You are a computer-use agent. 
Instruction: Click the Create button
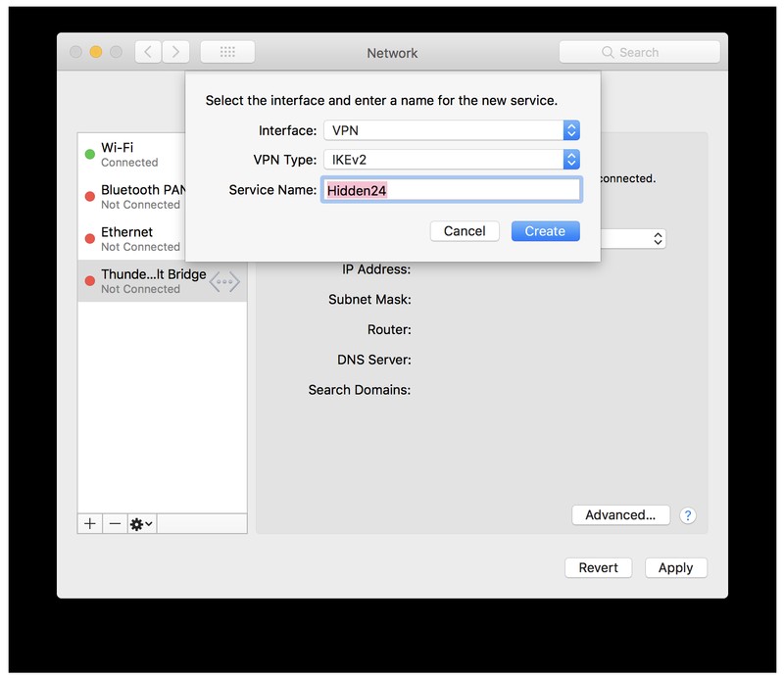545,230
